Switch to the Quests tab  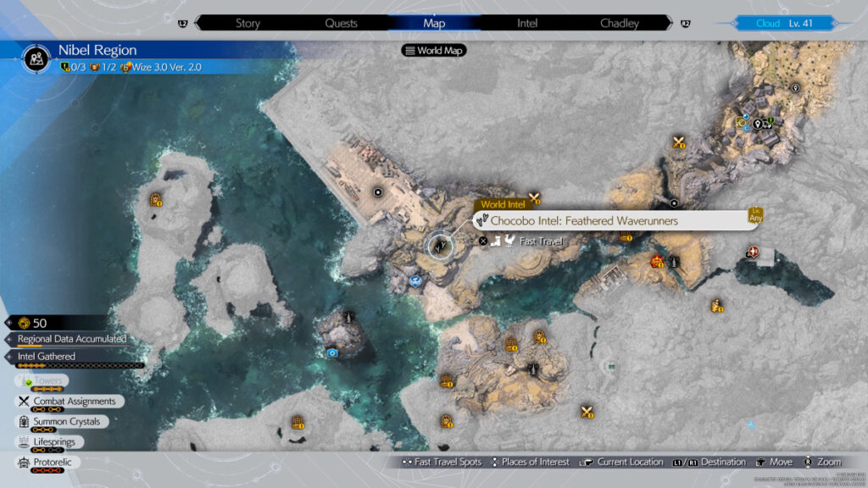[x=341, y=23]
